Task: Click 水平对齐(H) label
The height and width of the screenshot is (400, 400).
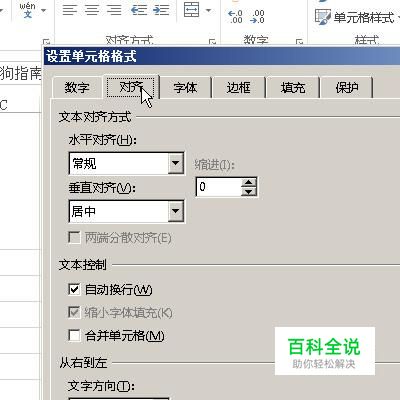Action: (103, 140)
